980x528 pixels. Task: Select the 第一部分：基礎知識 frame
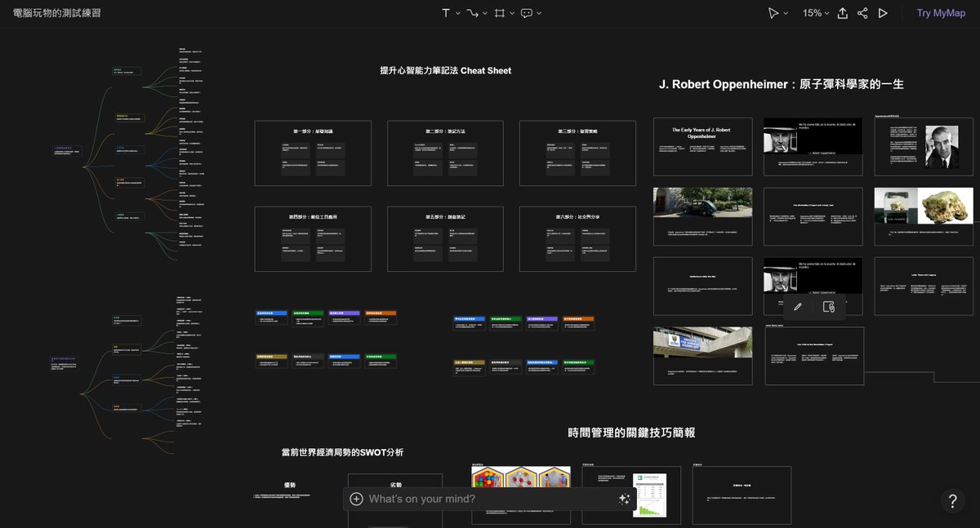pyautogui.click(x=313, y=153)
